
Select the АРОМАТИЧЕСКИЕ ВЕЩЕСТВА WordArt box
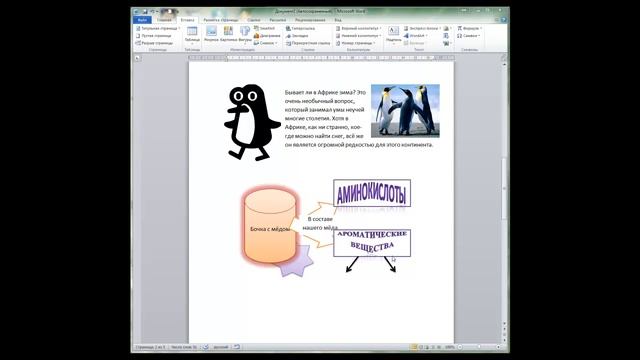point(372,242)
